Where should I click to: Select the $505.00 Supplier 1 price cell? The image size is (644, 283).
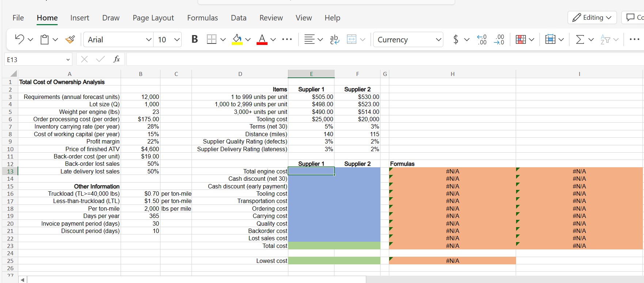(311, 97)
